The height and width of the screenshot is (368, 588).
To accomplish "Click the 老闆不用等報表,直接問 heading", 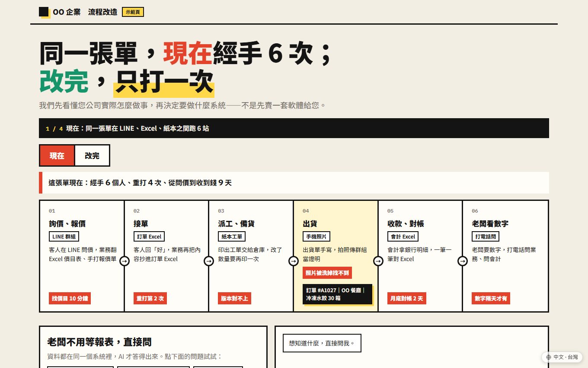I will tap(99, 342).
